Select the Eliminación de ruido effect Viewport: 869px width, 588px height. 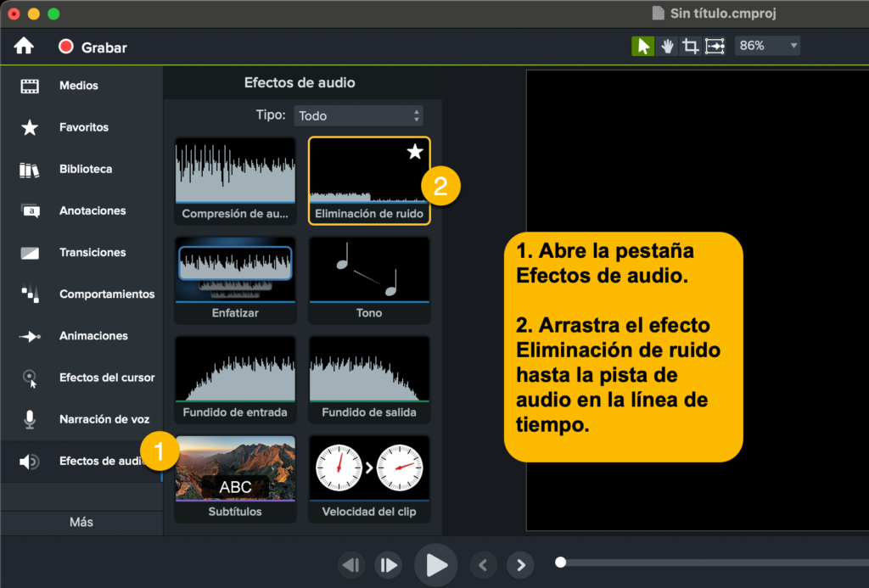tap(369, 181)
